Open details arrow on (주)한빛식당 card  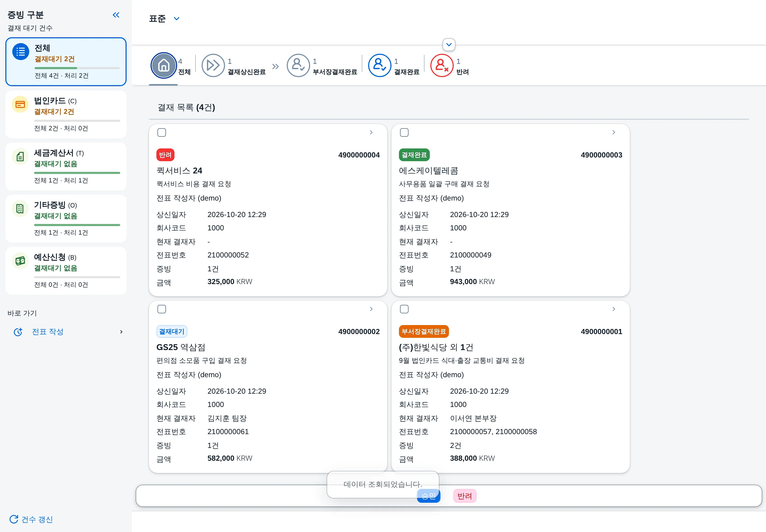tap(614, 309)
